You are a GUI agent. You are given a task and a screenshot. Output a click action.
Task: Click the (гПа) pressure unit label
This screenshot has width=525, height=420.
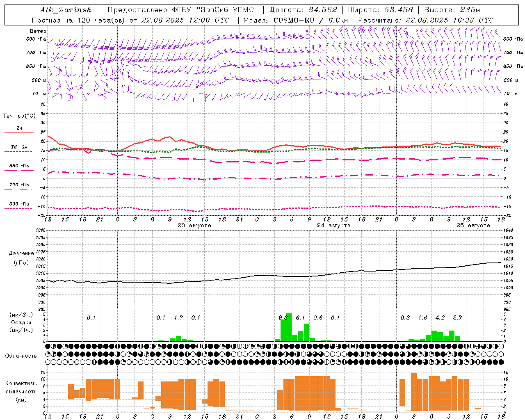pos(21,263)
